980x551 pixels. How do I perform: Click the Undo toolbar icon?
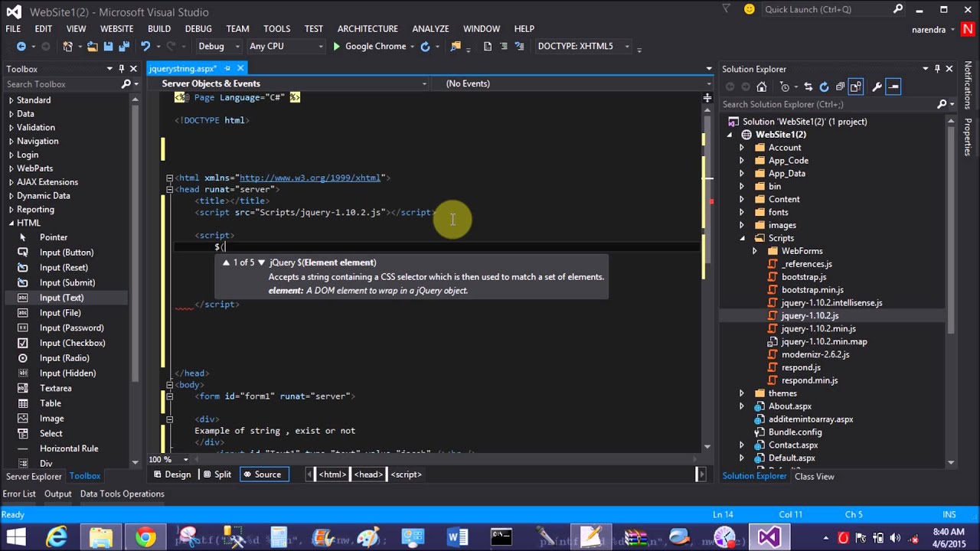pyautogui.click(x=145, y=47)
